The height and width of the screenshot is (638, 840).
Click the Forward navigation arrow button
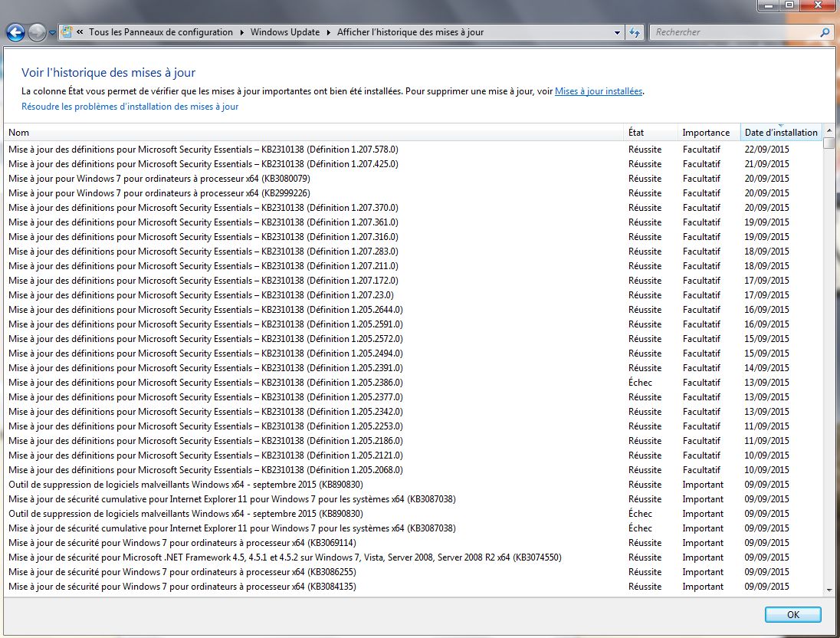click(37, 33)
